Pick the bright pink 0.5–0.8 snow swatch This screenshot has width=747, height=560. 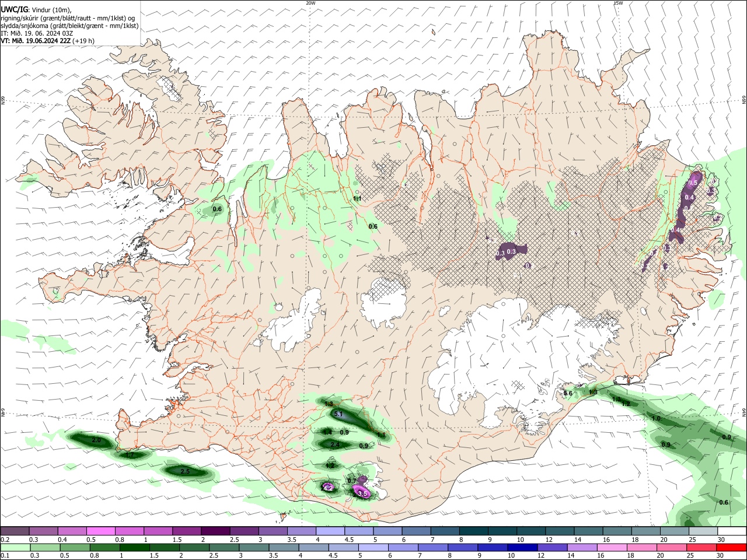(x=101, y=531)
